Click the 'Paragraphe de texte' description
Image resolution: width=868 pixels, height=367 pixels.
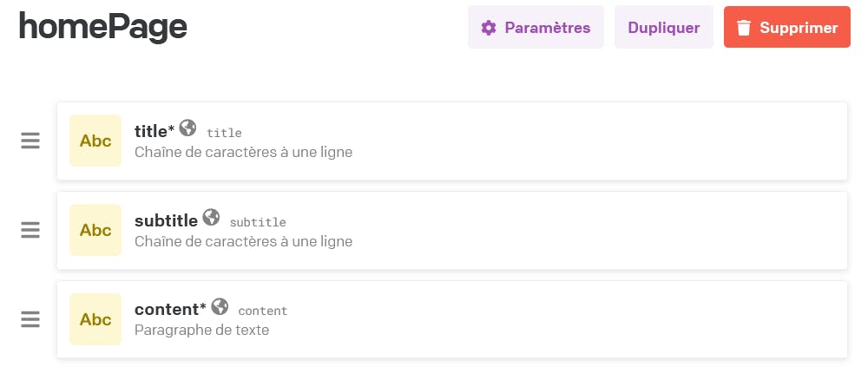202,331
